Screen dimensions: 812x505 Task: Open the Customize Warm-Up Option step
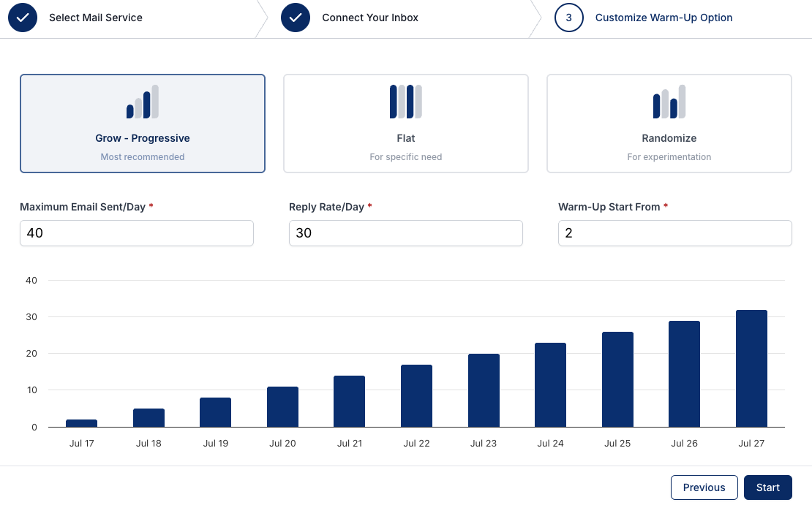pyautogui.click(x=663, y=18)
